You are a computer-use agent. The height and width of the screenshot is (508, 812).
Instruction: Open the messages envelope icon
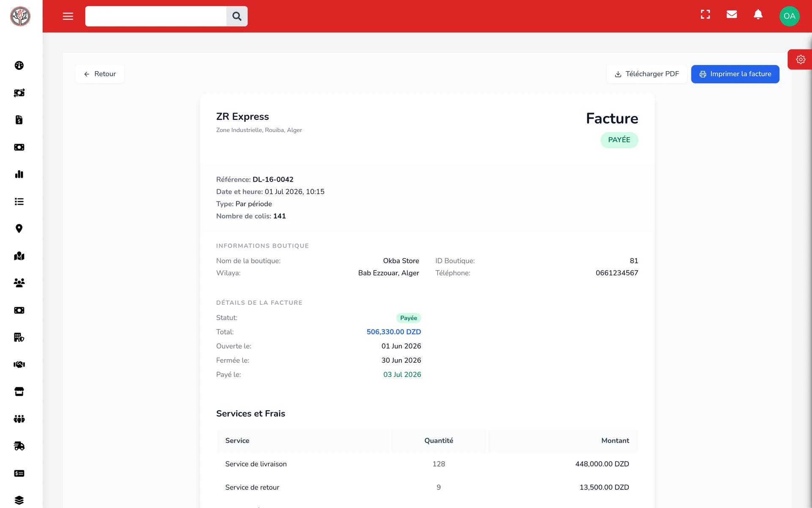click(x=732, y=14)
